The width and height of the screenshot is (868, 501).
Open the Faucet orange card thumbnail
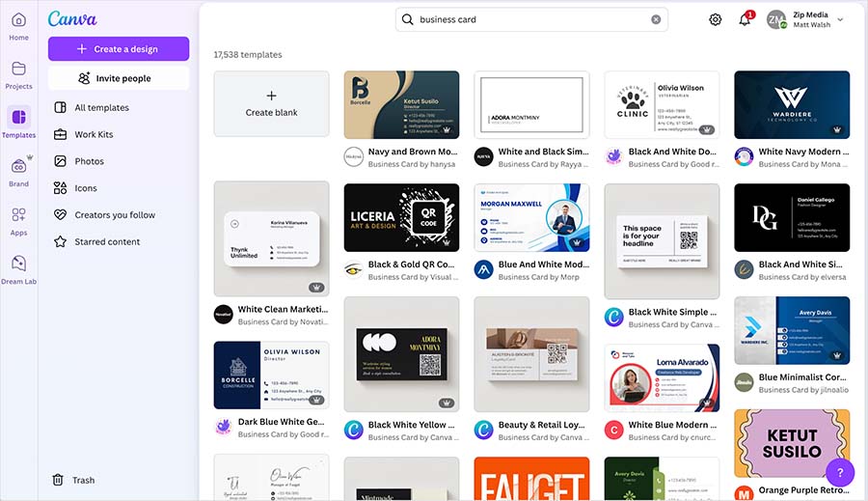531,479
